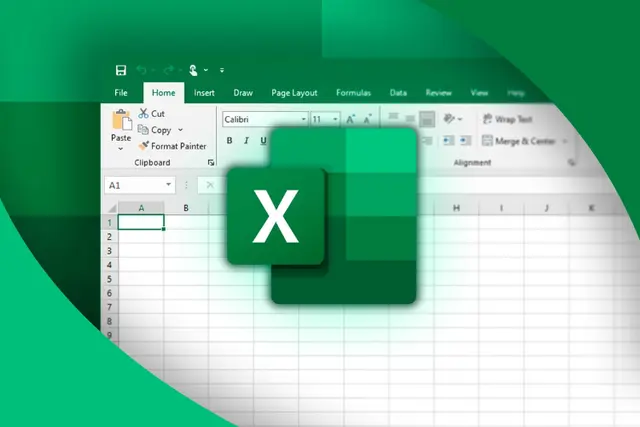
Task: Click the Cut scissors button
Action: [151, 113]
